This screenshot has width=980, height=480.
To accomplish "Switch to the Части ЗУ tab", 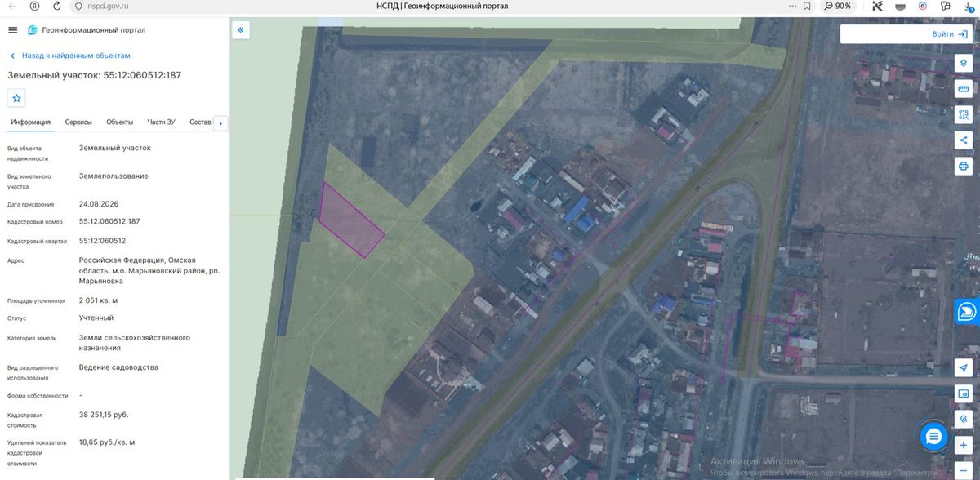I will (x=161, y=122).
